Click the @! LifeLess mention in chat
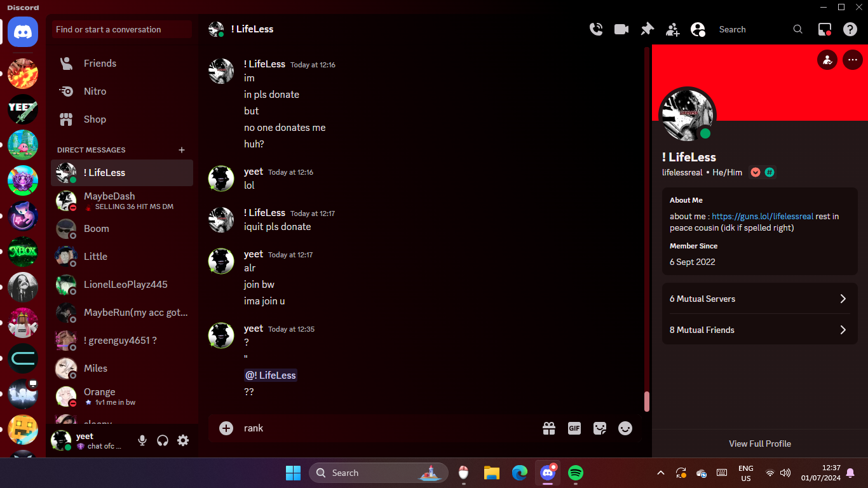This screenshot has width=868, height=488. point(271,376)
